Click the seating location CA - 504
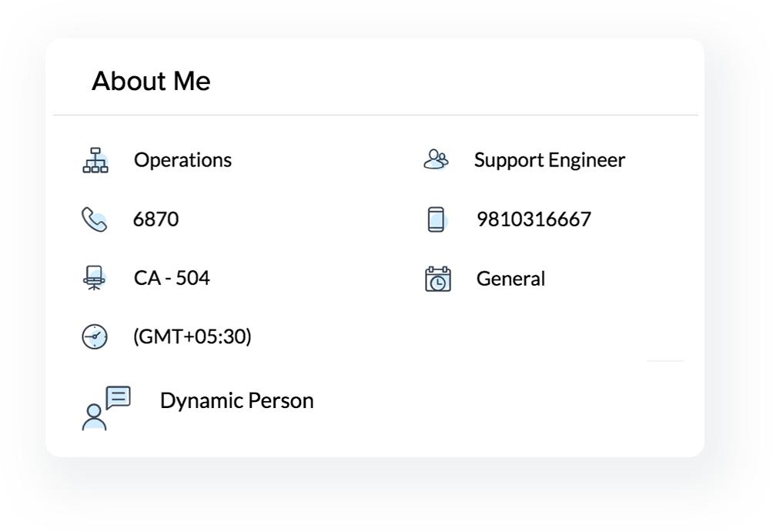The width and height of the screenshot is (773, 532). (x=172, y=278)
